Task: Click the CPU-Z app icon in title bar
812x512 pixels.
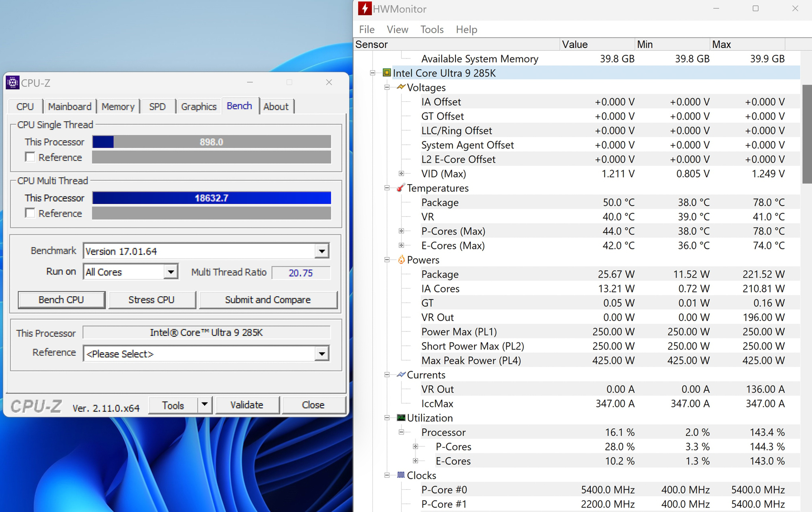Action: click(x=13, y=83)
